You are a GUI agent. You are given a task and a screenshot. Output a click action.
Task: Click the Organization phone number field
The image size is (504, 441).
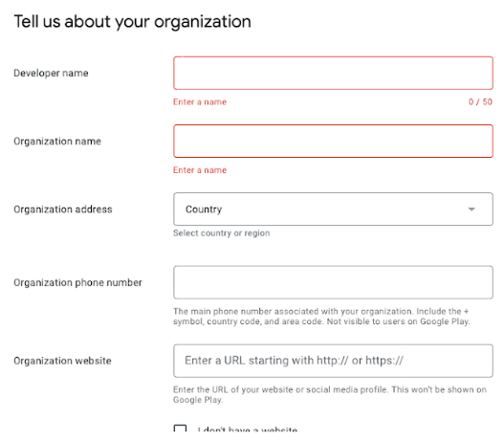pos(333,282)
